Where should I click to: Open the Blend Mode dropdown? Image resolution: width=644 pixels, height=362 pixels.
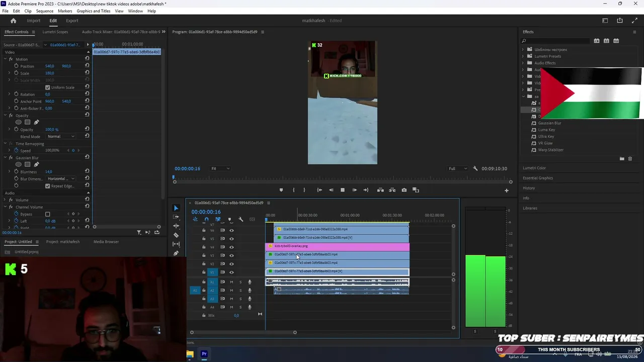(x=61, y=136)
